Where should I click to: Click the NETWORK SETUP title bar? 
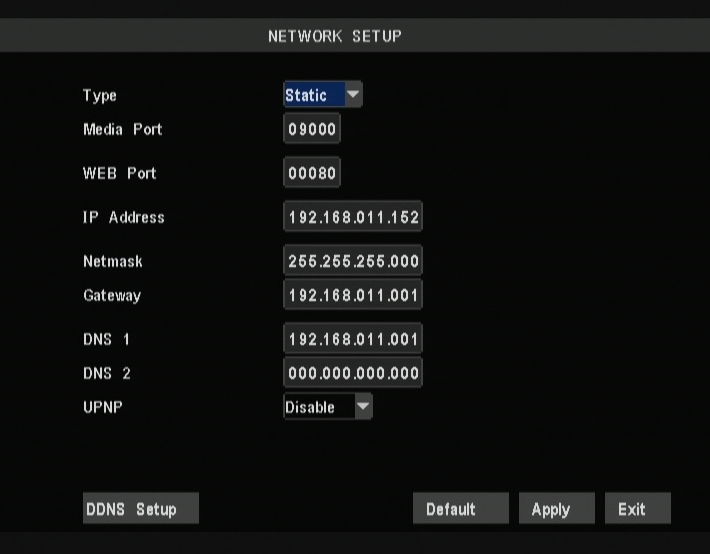(x=335, y=36)
